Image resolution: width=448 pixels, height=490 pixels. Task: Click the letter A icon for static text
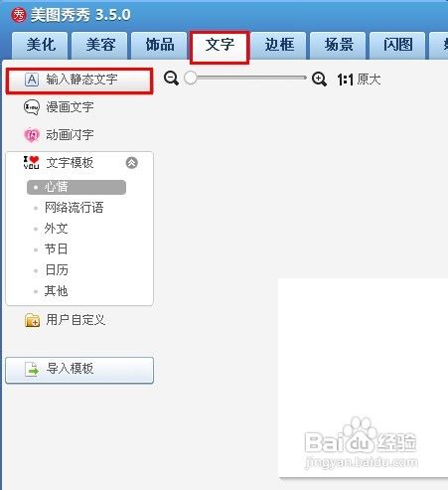(x=32, y=80)
